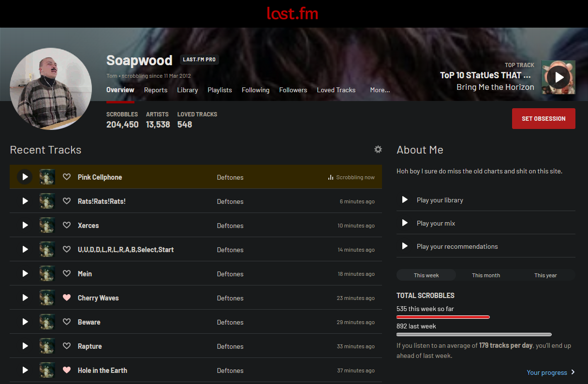Image resolution: width=588 pixels, height=384 pixels.
Task: Expand the More... profile menu
Action: (x=380, y=90)
